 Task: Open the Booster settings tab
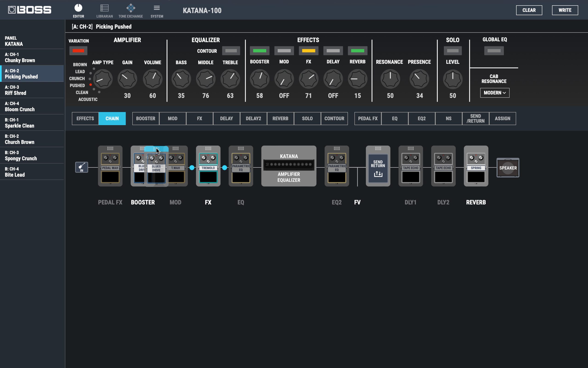point(146,118)
